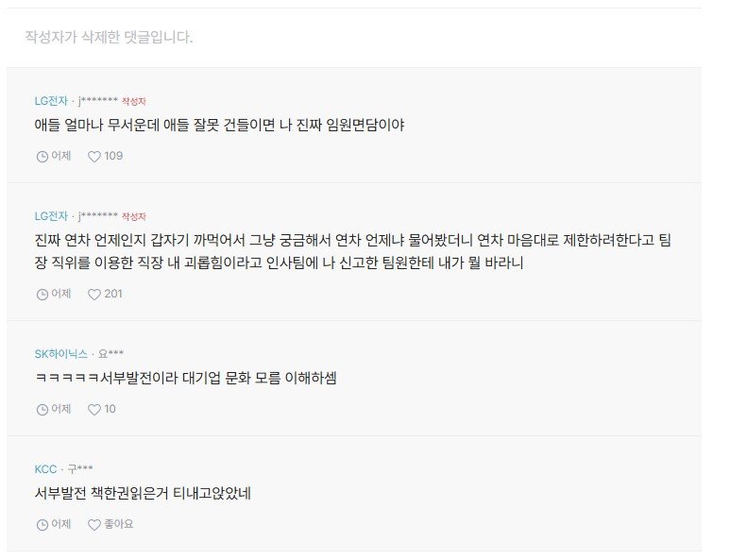Click heart icon on 201-likes comment

93,294
